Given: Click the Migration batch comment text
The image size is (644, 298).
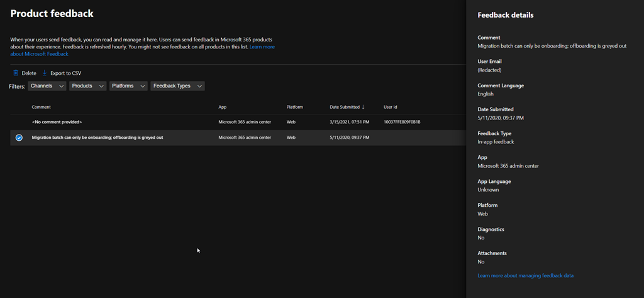Looking at the screenshot, I should (97, 138).
